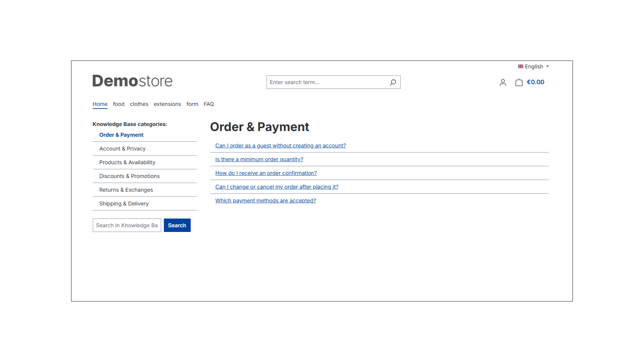Open the clothes menu item
Image resolution: width=644 pixels, height=362 pixels.
139,104
